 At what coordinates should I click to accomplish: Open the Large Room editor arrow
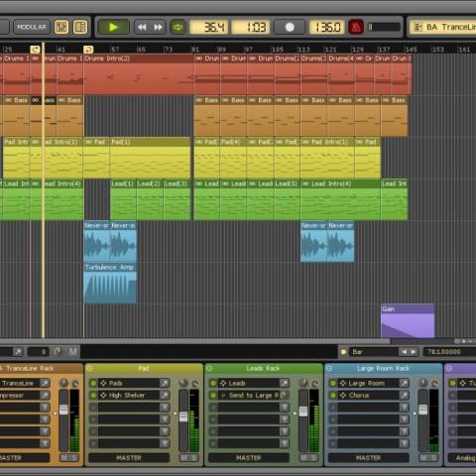click(404, 383)
